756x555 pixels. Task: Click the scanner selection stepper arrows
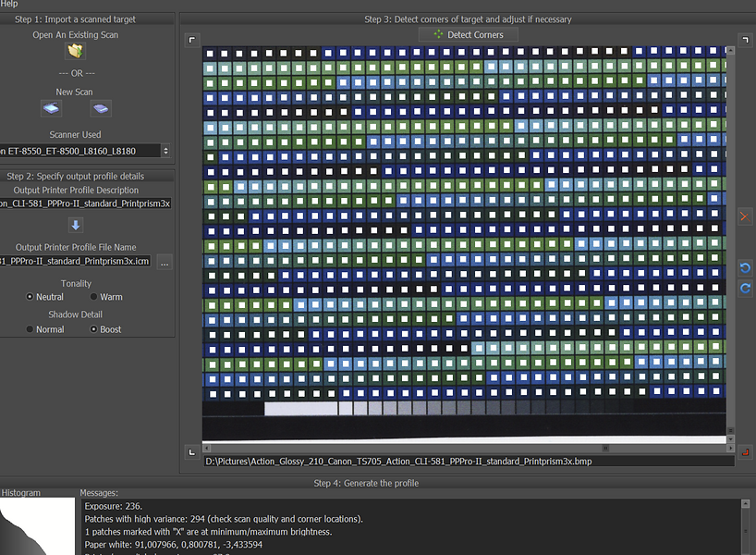coord(165,151)
